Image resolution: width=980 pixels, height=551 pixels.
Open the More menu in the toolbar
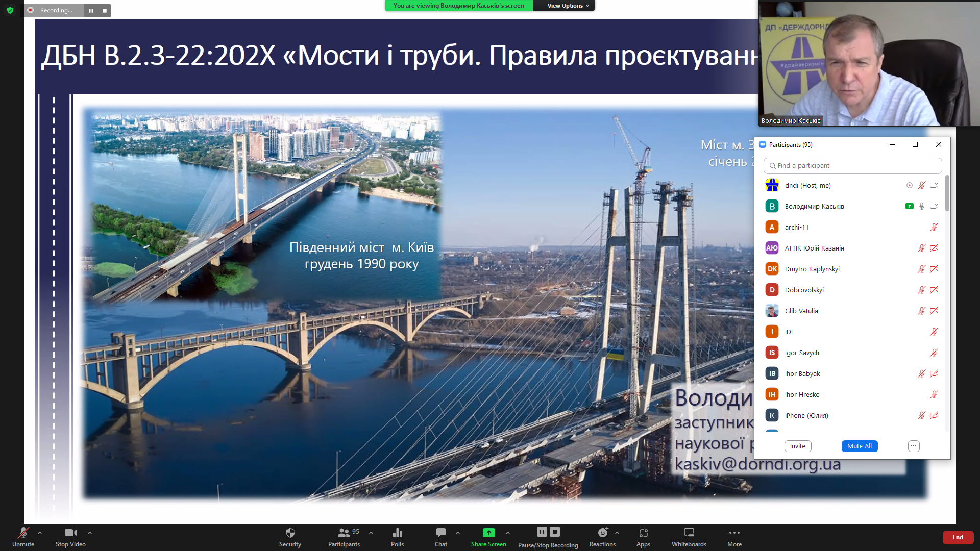pos(734,533)
